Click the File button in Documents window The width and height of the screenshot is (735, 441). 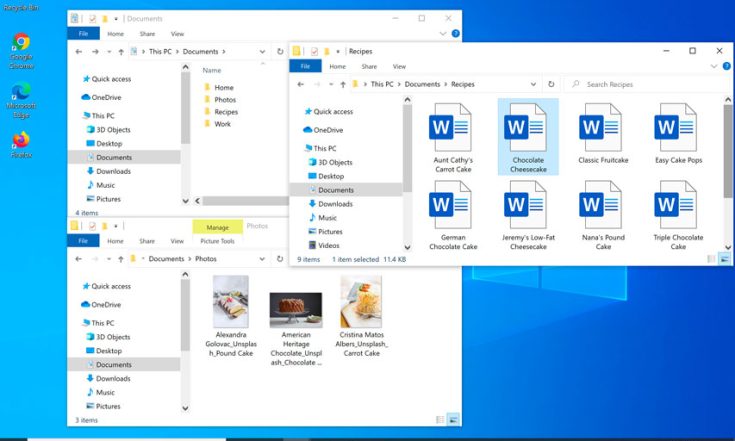[x=84, y=34]
